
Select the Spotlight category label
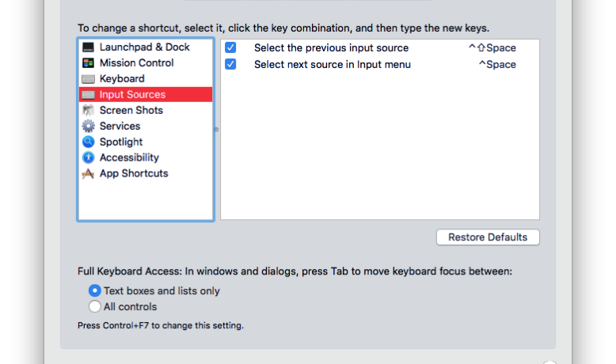click(x=121, y=142)
